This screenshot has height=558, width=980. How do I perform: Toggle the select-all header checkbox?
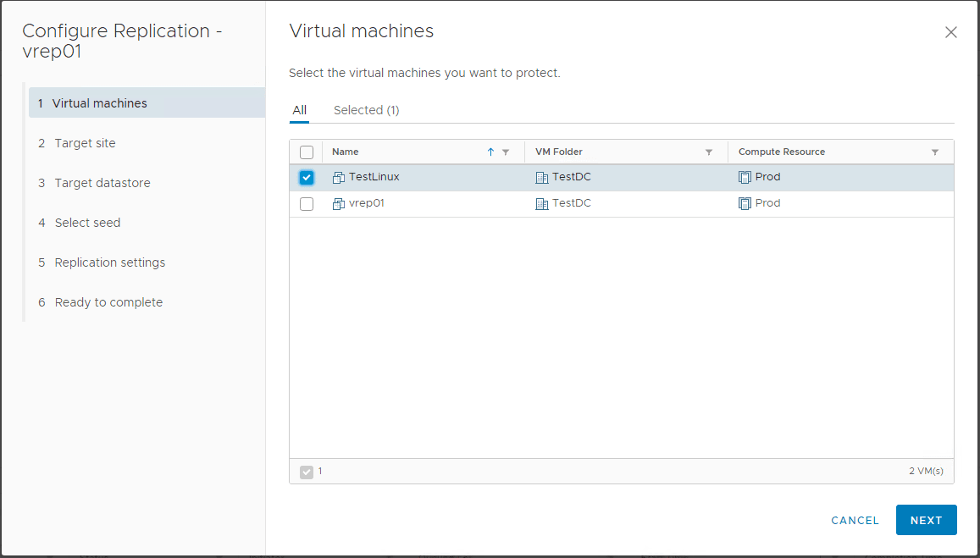click(307, 152)
